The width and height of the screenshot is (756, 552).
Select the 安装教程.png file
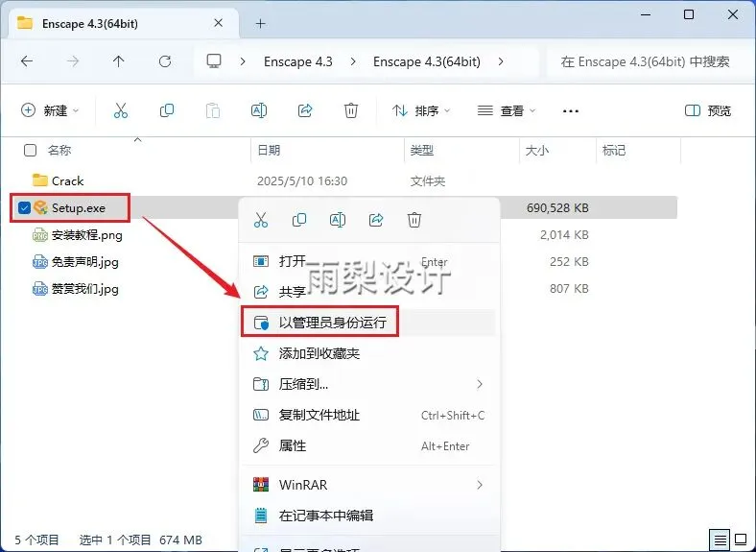(87, 235)
